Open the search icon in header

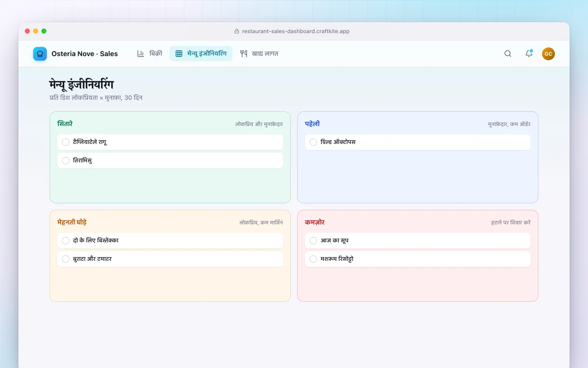tap(508, 54)
